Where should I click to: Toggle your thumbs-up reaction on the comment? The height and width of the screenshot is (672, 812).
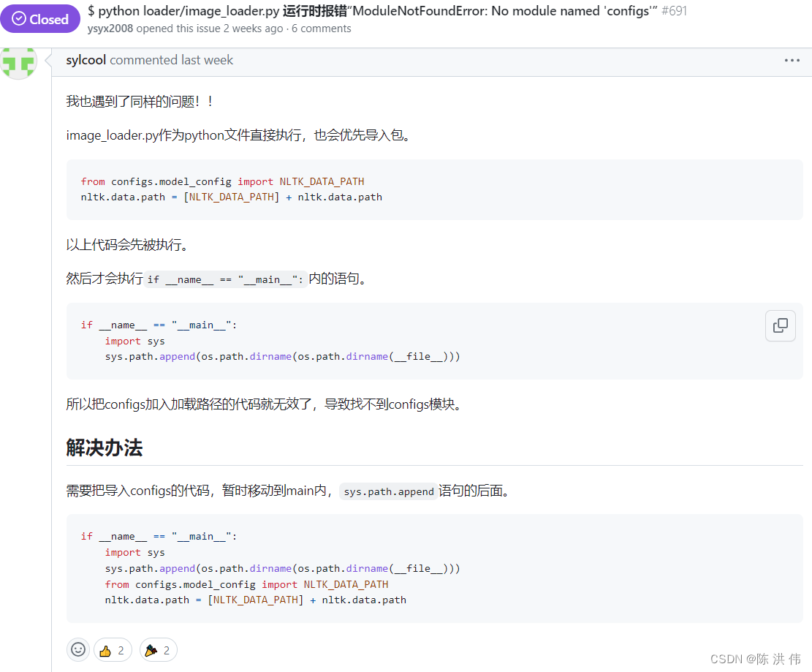[x=113, y=649]
